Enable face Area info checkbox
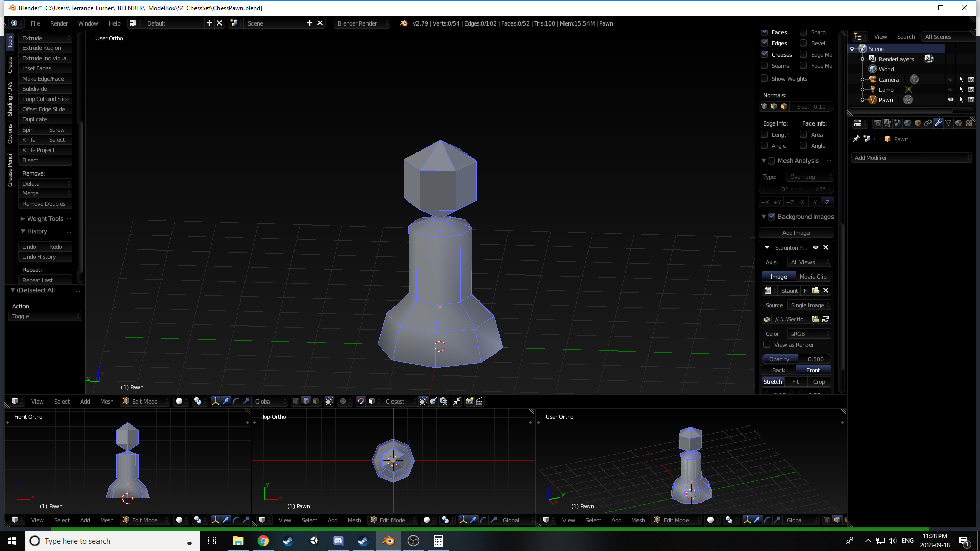 coord(803,135)
